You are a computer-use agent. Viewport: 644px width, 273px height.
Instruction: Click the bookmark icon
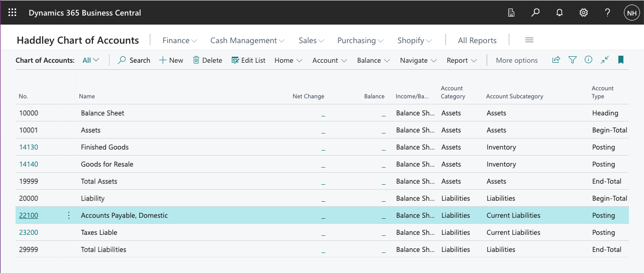click(621, 60)
